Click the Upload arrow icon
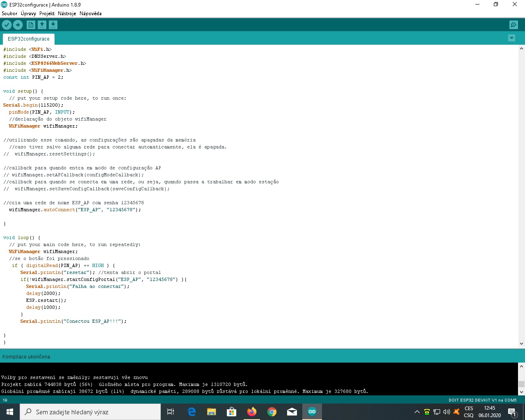Image resolution: width=525 pixels, height=420 pixels. 18,25
